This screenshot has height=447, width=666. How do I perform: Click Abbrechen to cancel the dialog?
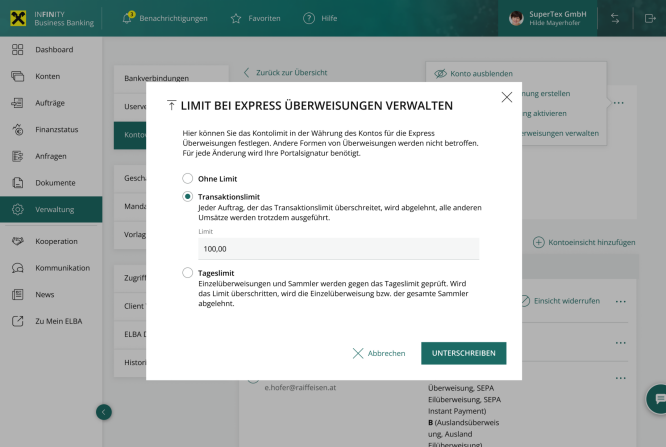coord(379,353)
